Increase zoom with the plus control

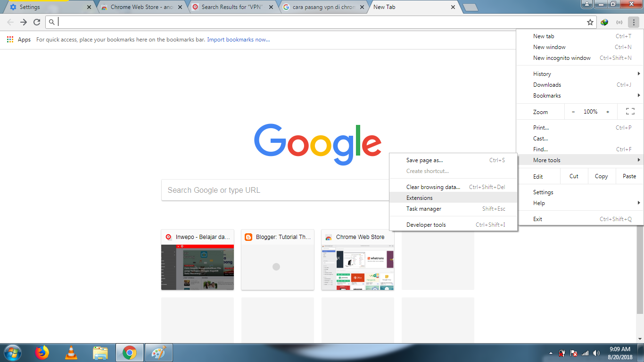[608, 111]
